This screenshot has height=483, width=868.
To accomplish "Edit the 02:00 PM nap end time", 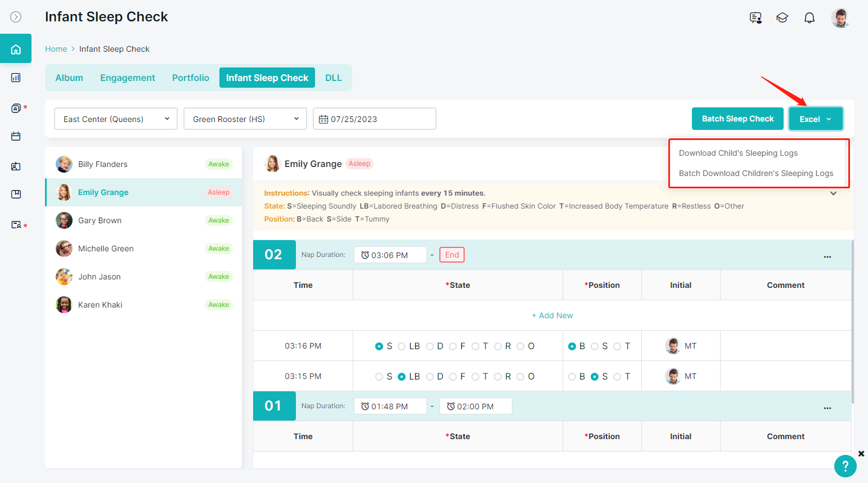I will (x=476, y=406).
